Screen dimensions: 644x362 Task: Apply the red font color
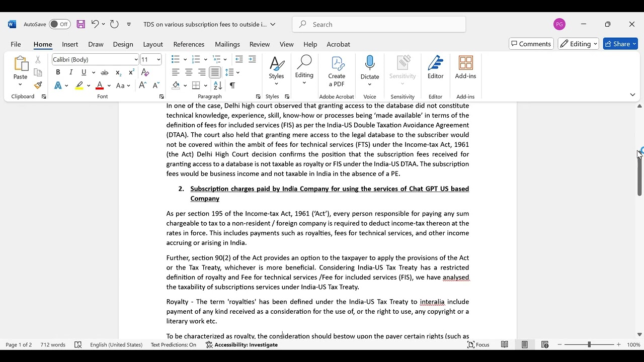(x=100, y=85)
